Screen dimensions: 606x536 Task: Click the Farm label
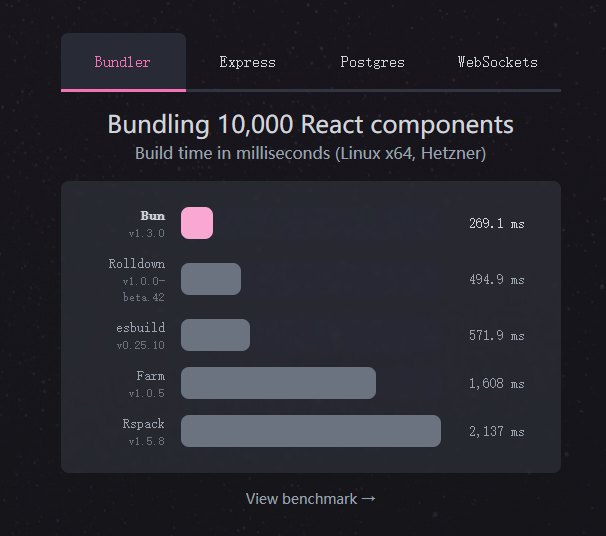point(151,376)
